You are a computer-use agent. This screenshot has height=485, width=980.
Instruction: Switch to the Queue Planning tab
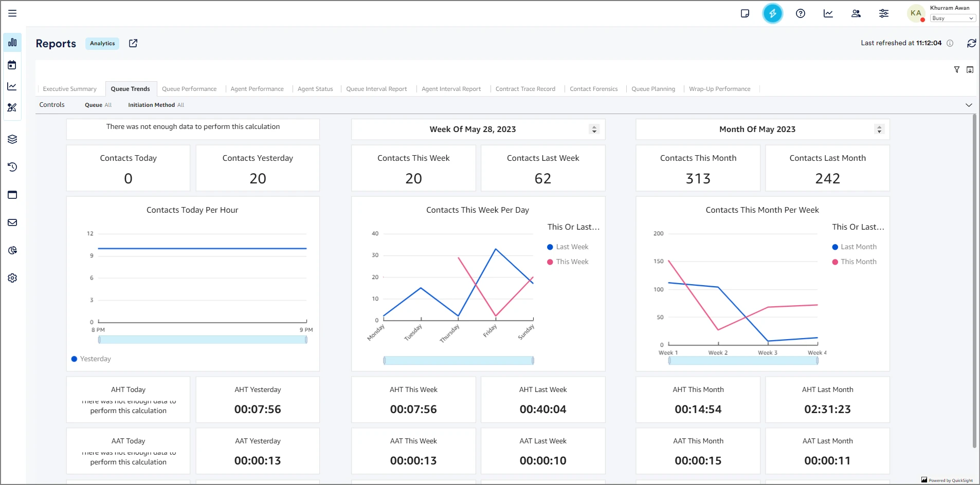pos(653,89)
